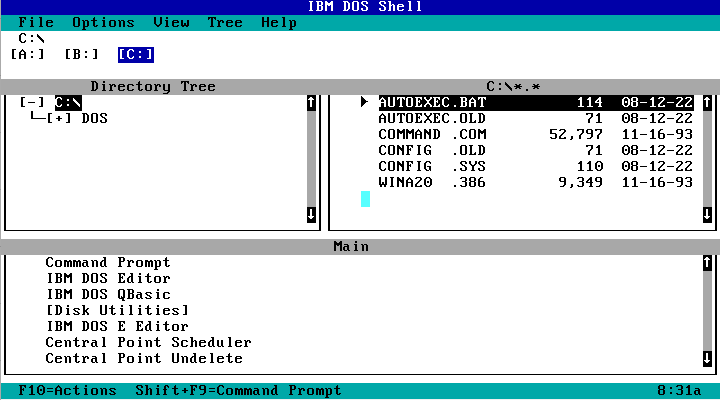
Task: Open the File menu
Action: 36,23
